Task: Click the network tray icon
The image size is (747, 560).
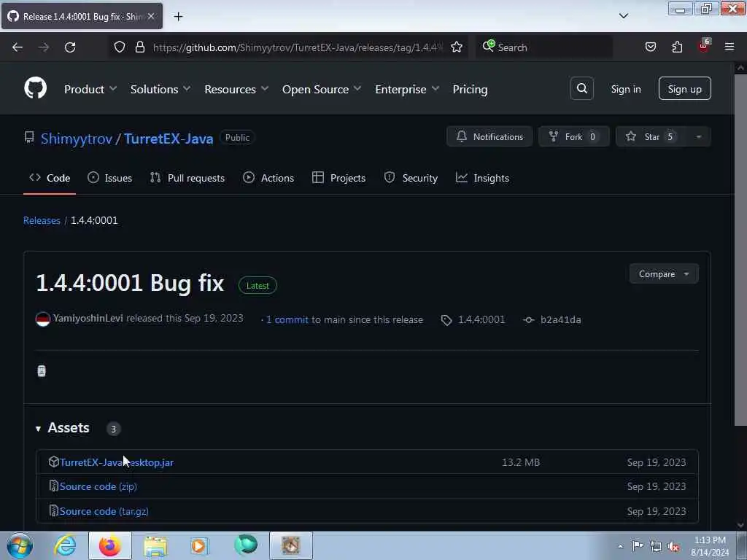Action: (x=656, y=546)
